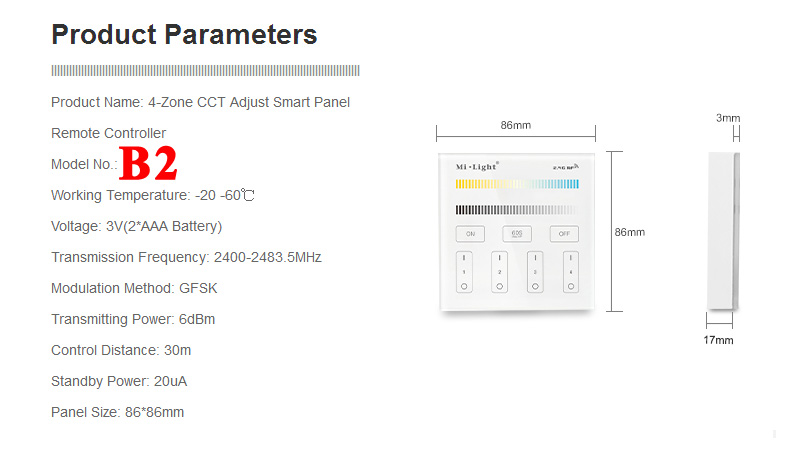Screen dimensions: 800x453
Task: Turn off zone 1 with the circle mark
Action: [464, 287]
